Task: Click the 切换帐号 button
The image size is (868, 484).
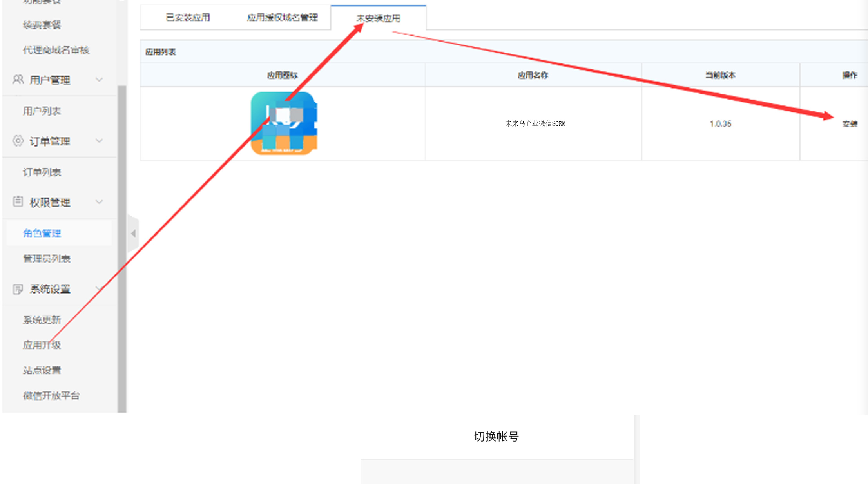Action: pos(496,437)
